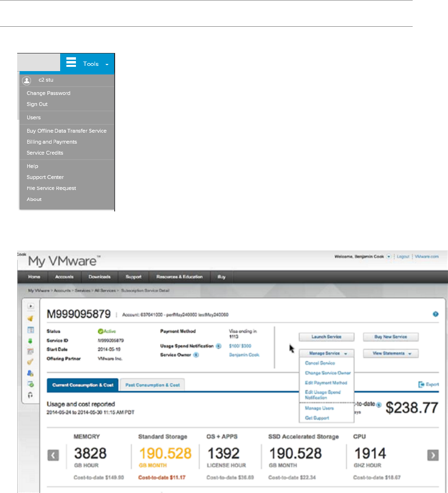This screenshot has width=448, height=493.
Task: Select Edit Payment Method option
Action: click(x=326, y=383)
